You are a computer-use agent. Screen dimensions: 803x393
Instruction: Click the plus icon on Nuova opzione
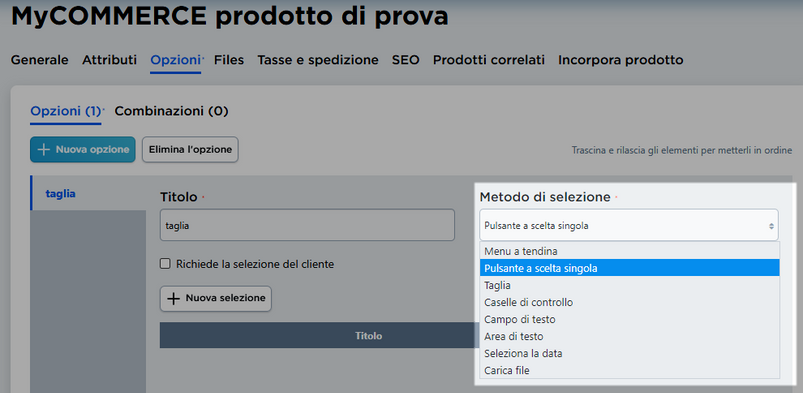click(x=44, y=150)
